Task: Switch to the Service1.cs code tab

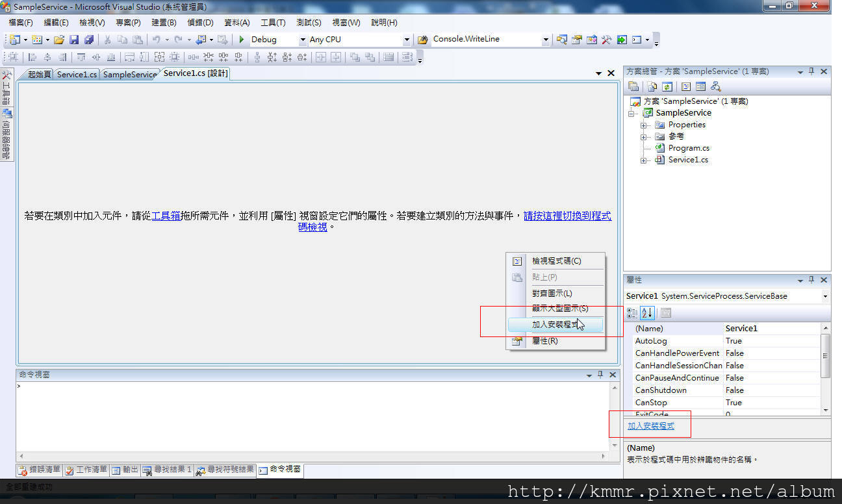Action: point(77,74)
